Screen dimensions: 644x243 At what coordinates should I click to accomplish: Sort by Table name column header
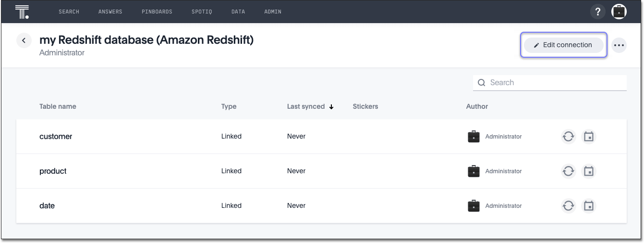(58, 106)
